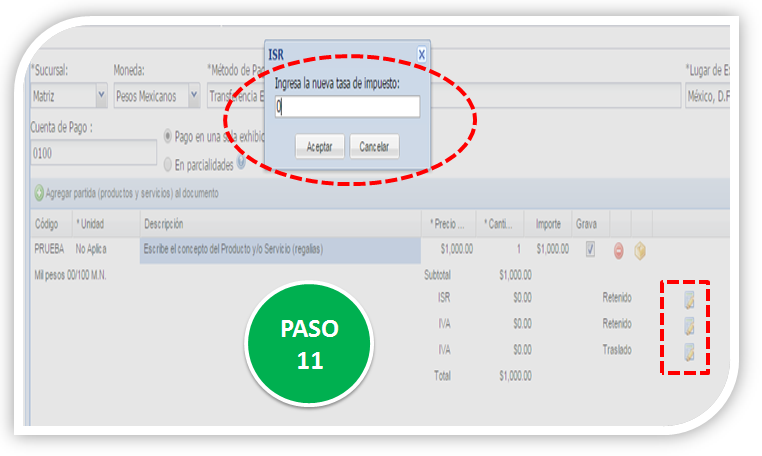This screenshot has height=456, width=762.
Task: Close the ISR dialog with X
Action: pyautogui.click(x=421, y=54)
